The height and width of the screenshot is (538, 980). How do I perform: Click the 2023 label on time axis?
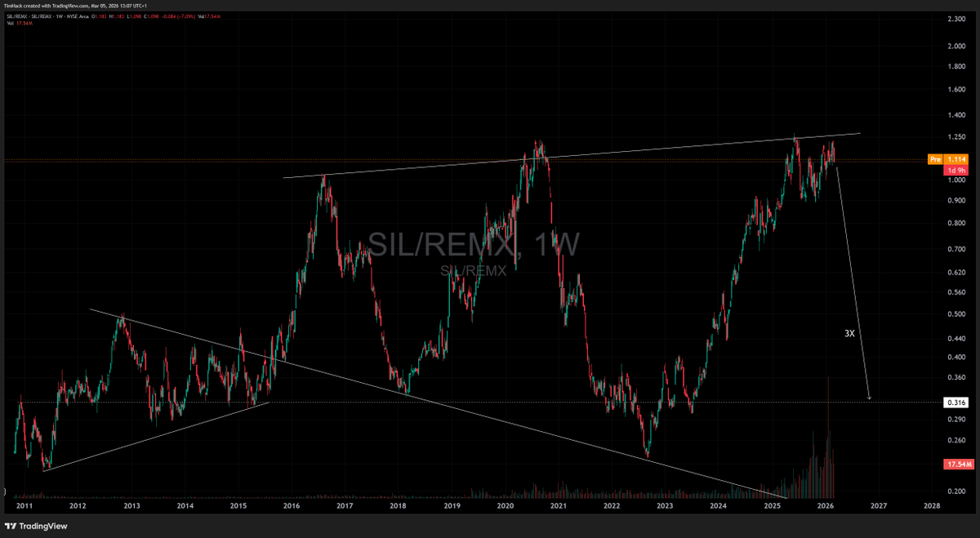[x=665, y=506]
